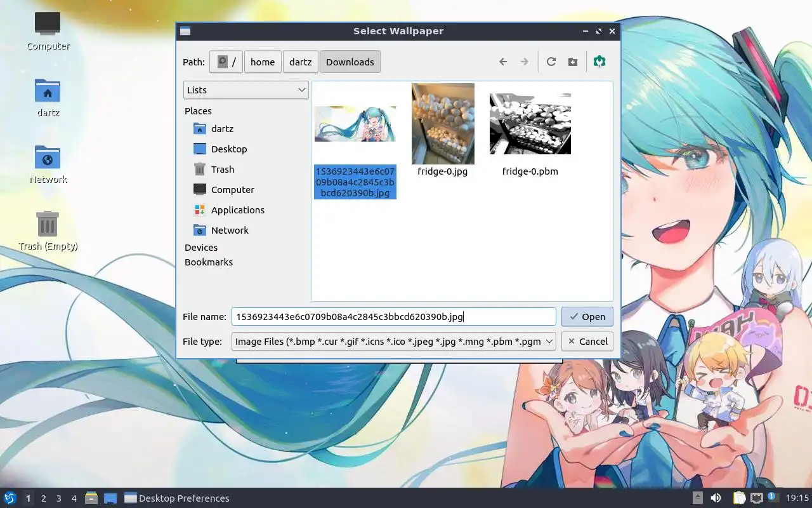Switch to virtual desktop 4
This screenshot has height=508, width=812.
click(x=74, y=498)
